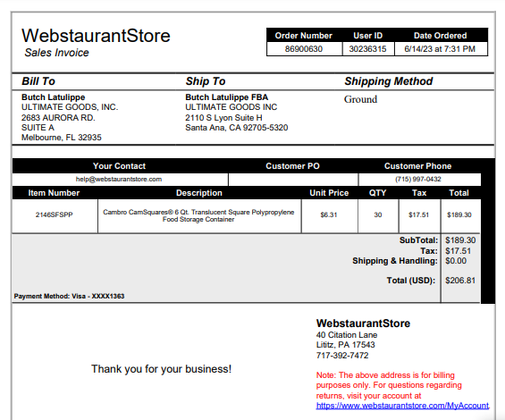The height and width of the screenshot is (420, 505).
Task: Click Santa Ana, CA 92705-5320 line
Action: pos(236,128)
